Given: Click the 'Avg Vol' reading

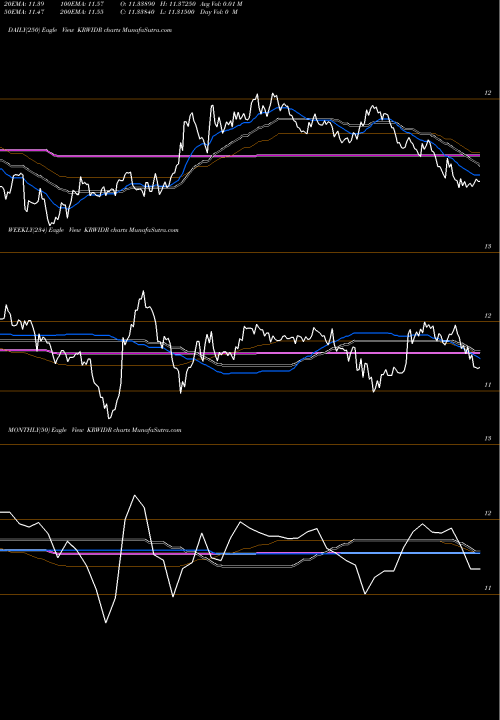Looking at the screenshot, I should pyautogui.click(x=221, y=4).
